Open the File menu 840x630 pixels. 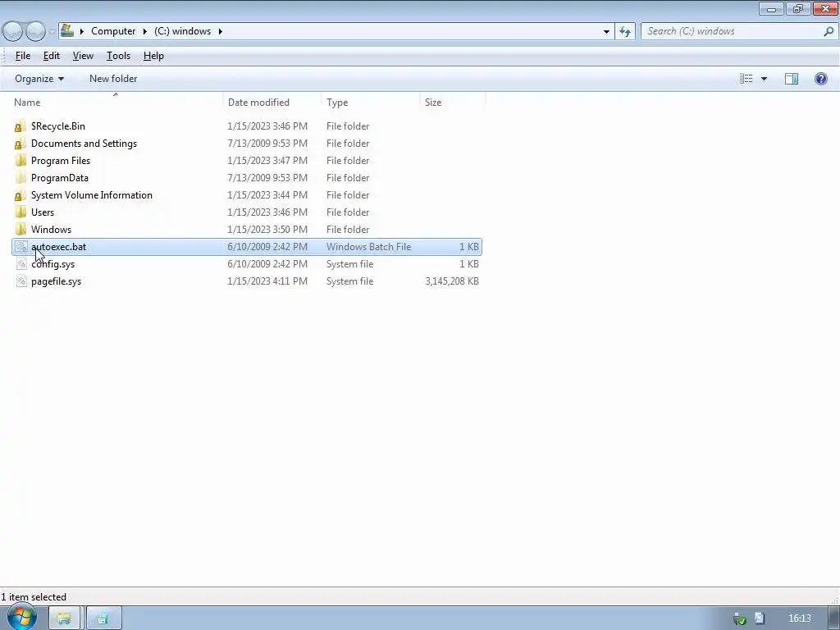22,56
